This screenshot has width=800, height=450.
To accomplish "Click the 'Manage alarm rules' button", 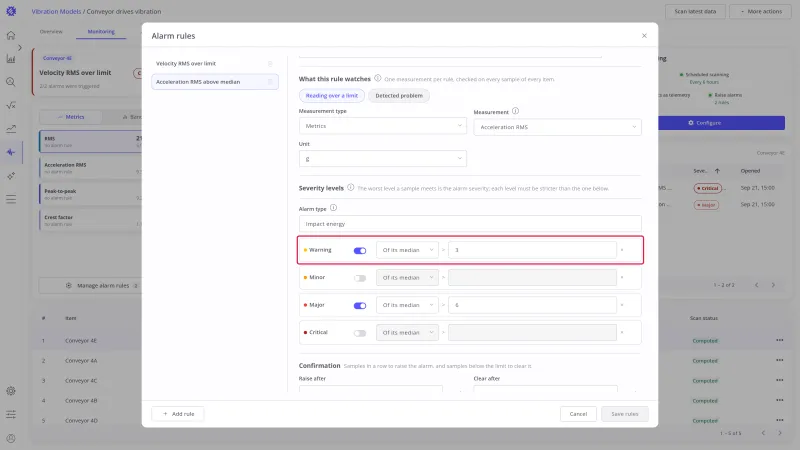I will click(90, 286).
